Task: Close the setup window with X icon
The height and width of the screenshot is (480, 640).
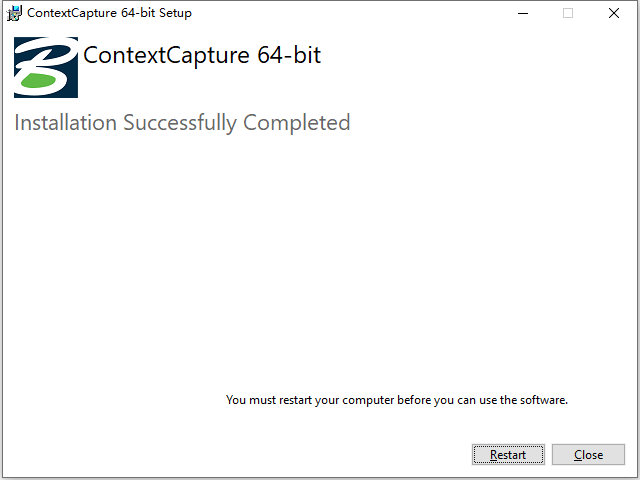Action: click(614, 13)
